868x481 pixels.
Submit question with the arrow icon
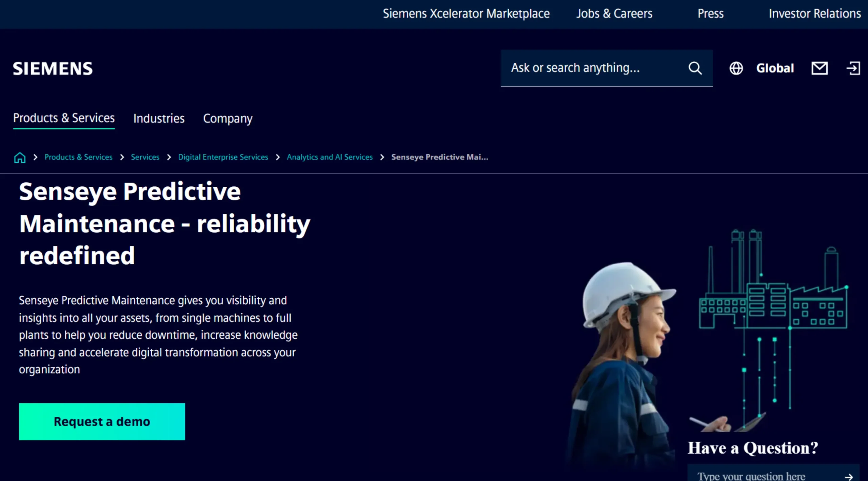(x=849, y=476)
